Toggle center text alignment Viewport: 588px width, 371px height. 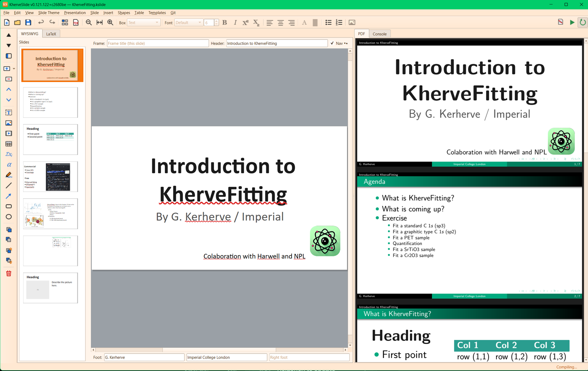[x=280, y=22]
